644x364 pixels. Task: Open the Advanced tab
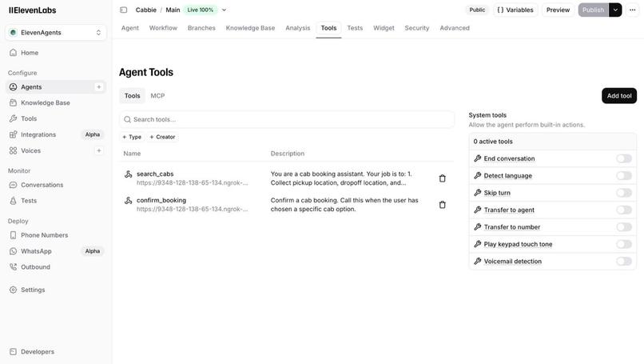(x=455, y=28)
